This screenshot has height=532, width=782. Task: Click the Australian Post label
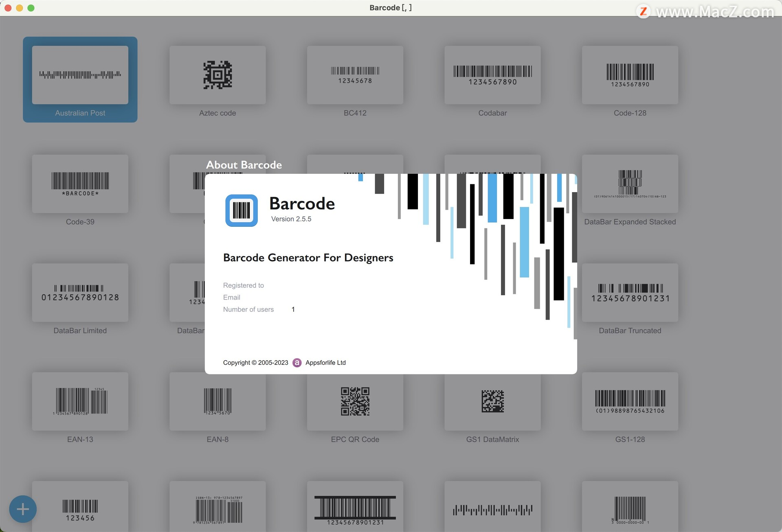tap(80, 113)
